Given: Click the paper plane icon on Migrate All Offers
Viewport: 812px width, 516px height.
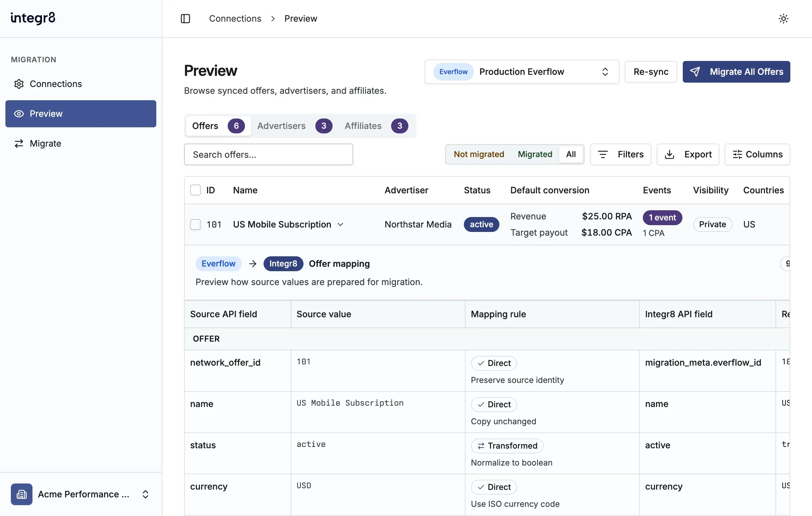Looking at the screenshot, I should click(x=695, y=72).
